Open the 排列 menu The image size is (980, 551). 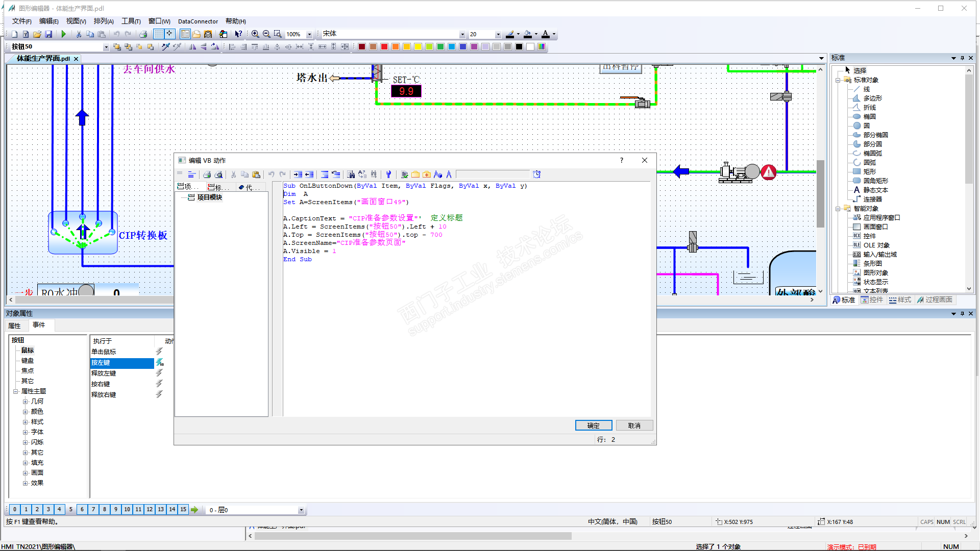click(x=103, y=21)
